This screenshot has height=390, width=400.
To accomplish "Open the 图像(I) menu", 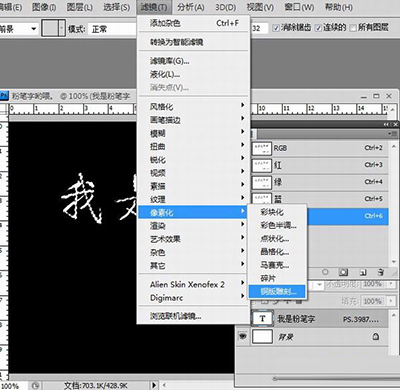I will click(44, 7).
